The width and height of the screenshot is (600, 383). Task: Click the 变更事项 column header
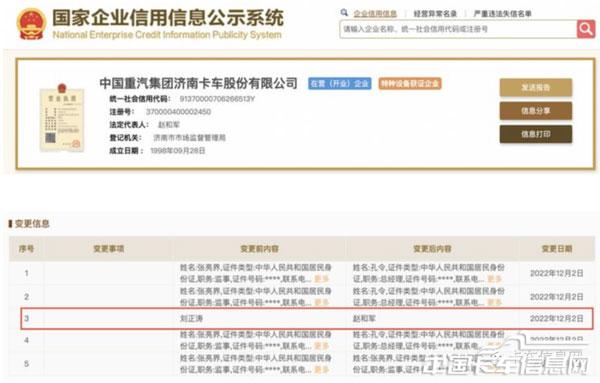coord(109,249)
